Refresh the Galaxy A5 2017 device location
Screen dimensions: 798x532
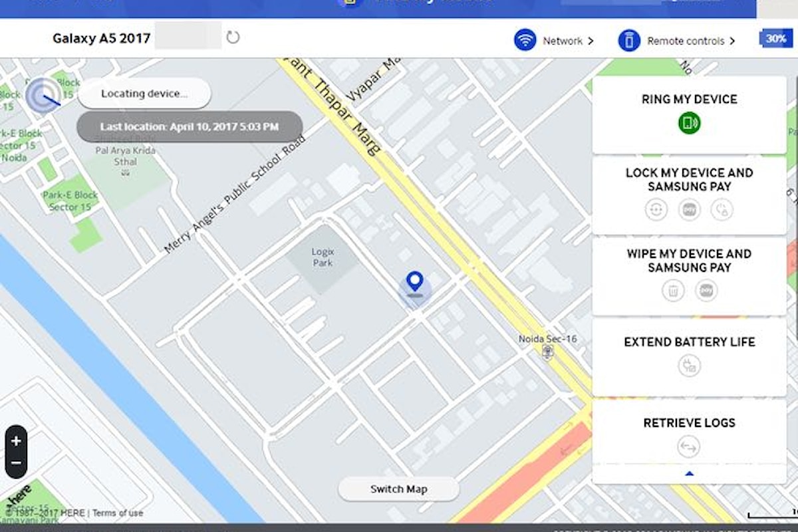point(233,38)
